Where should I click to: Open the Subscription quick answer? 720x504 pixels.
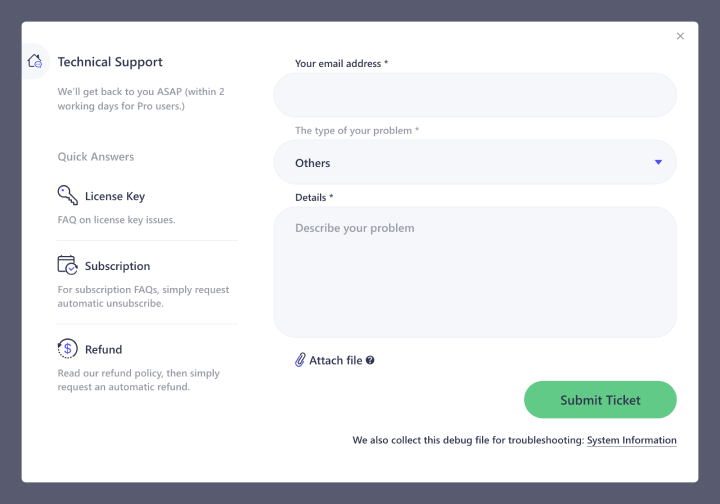coord(117,266)
